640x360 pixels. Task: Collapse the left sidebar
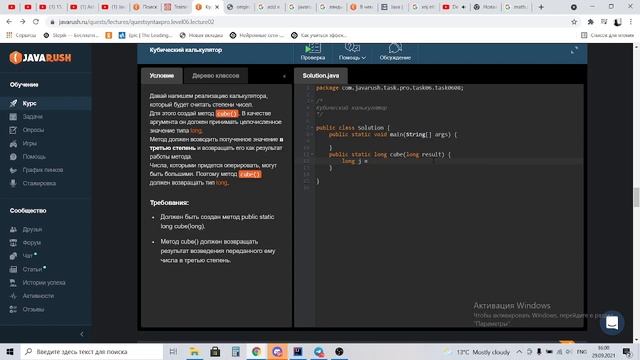point(82,334)
